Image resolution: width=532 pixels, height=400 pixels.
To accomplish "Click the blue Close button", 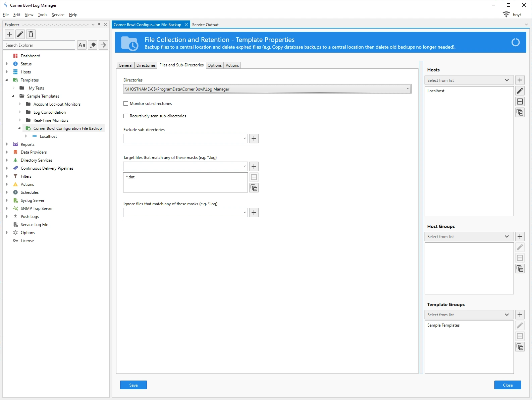I will click(507, 385).
